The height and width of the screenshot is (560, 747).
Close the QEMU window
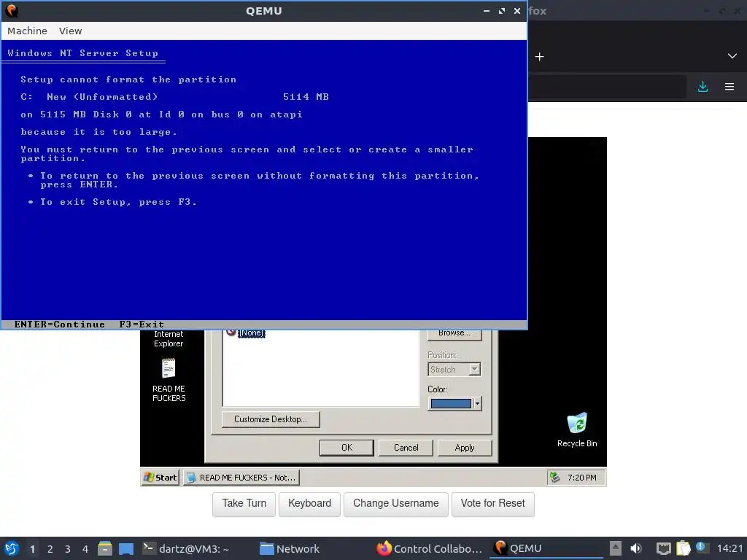[x=517, y=10]
